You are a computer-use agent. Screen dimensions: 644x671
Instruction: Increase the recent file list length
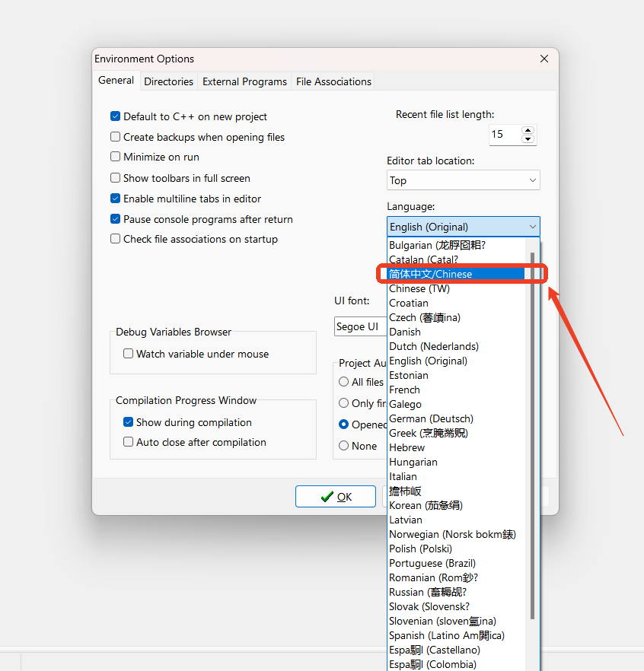528,131
